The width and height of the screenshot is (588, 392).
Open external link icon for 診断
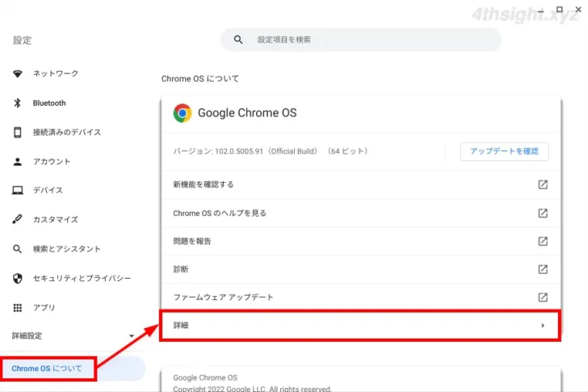point(543,269)
